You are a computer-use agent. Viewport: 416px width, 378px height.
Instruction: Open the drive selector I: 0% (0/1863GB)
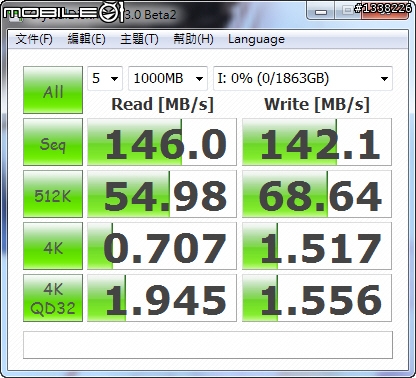click(303, 79)
